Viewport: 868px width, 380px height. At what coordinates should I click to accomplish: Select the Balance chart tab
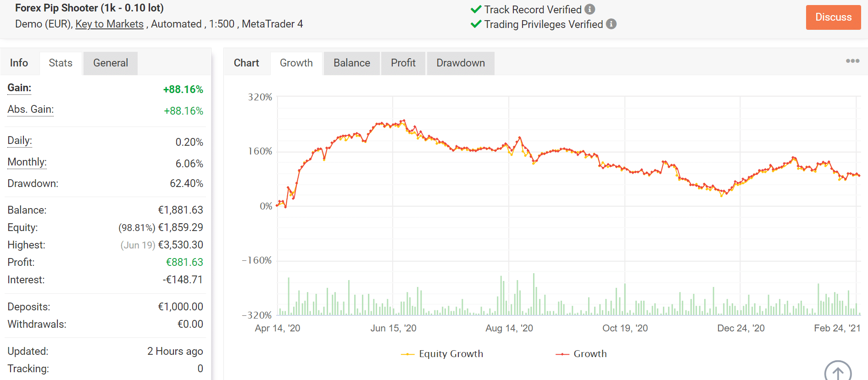(351, 63)
